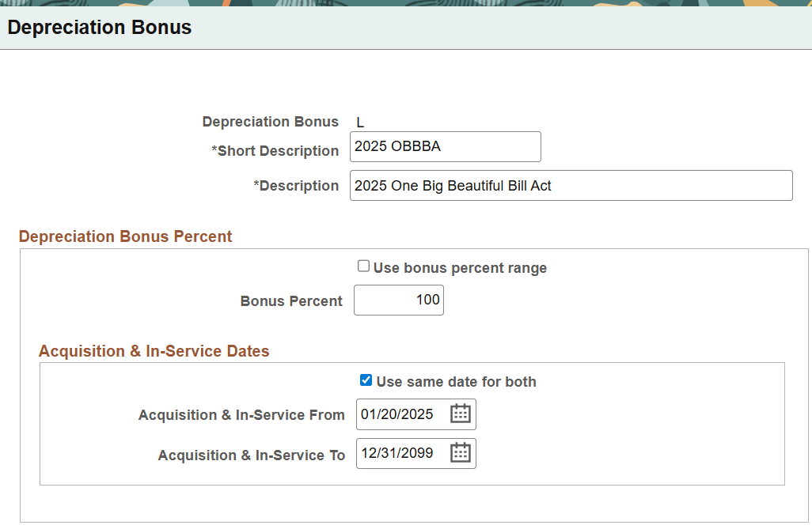The height and width of the screenshot is (529, 812).
Task: Open calendar for Acquisition & In-Service From
Action: tap(461, 414)
